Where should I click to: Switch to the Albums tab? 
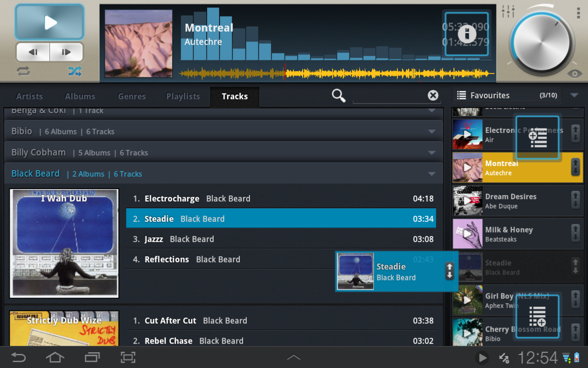[x=79, y=96]
